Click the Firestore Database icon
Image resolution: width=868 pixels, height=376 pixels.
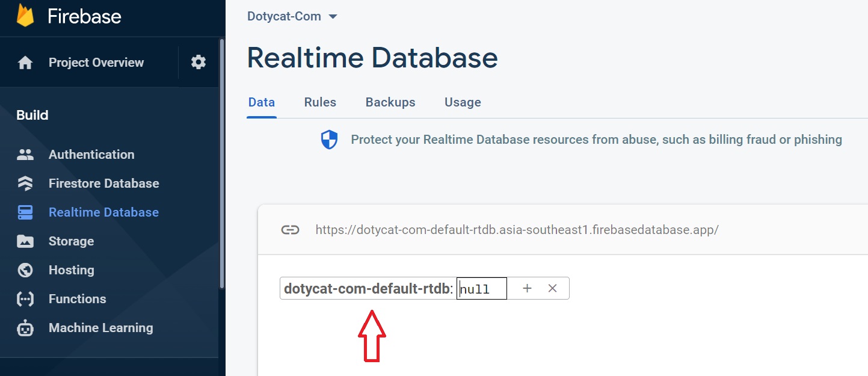[25, 183]
